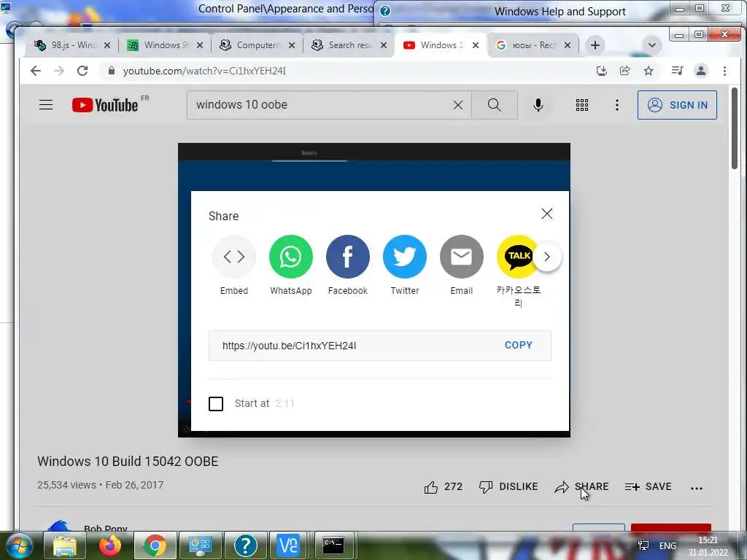The image size is (747, 560).
Task: Open the Windows Start menu
Action: 19,545
